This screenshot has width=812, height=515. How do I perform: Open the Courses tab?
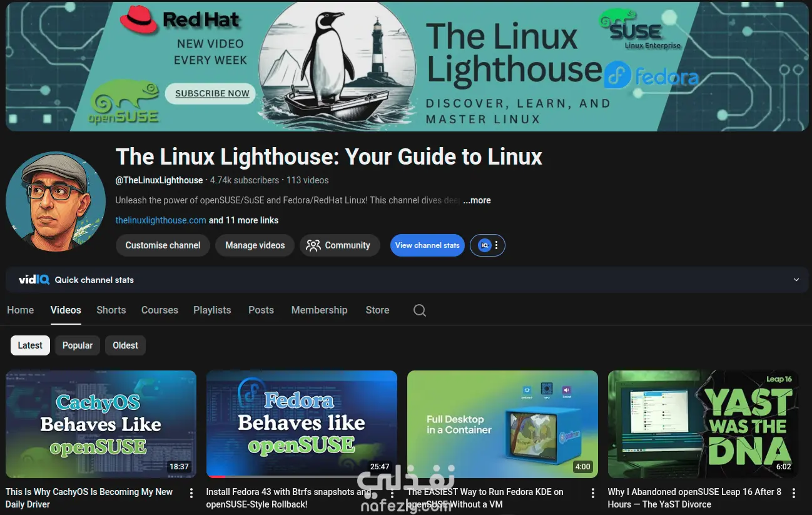click(160, 310)
